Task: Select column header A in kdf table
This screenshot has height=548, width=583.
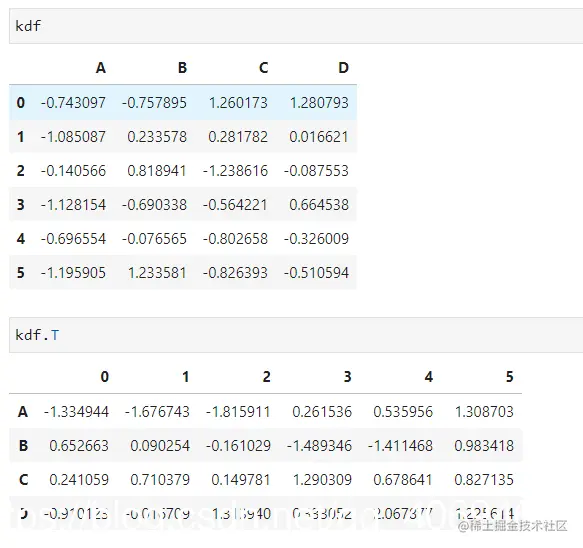Action: pyautogui.click(x=101, y=68)
